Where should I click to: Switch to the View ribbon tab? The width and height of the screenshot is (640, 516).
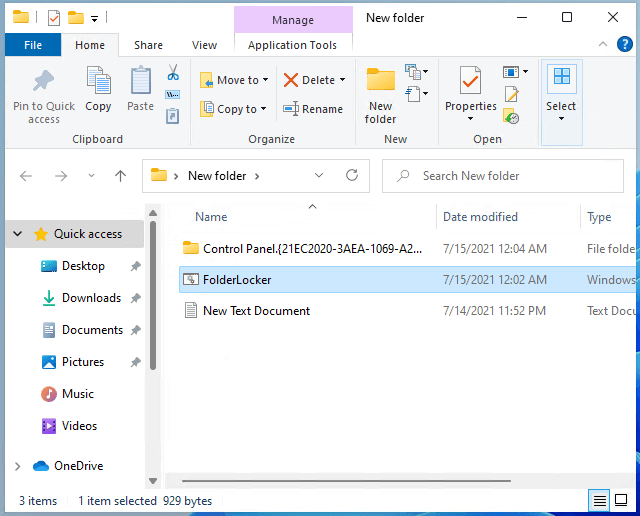(x=204, y=45)
